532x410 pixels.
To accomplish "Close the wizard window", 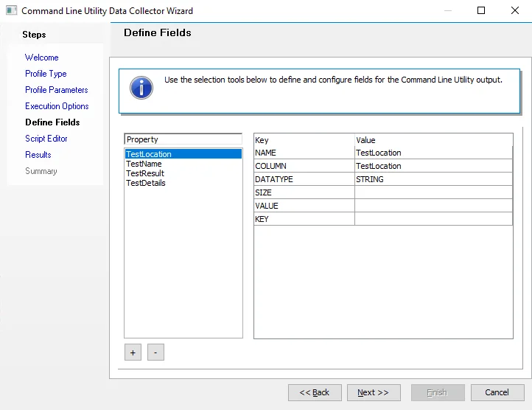I will tap(515, 10).
